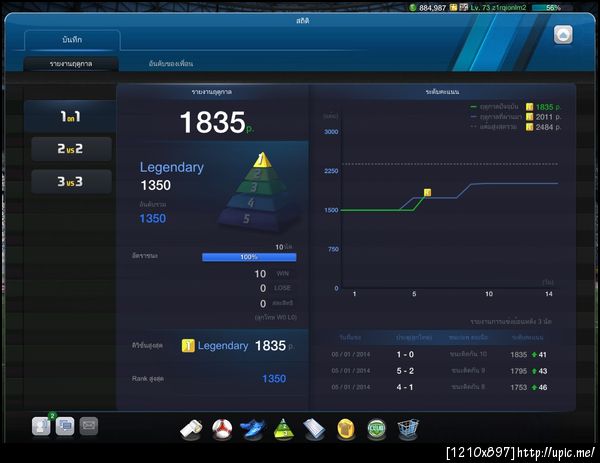Click the blue 1350 overall rank value
The image size is (600, 463).
point(153,218)
